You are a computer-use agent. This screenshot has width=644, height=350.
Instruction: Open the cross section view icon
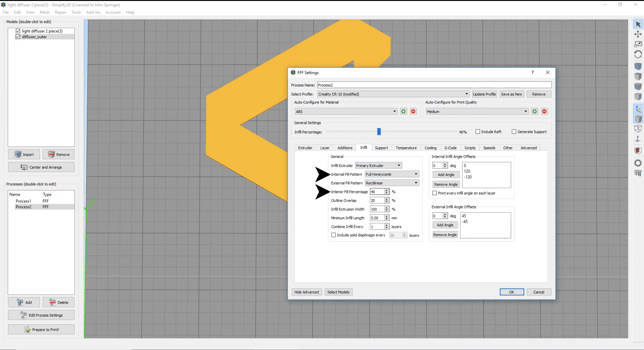(638, 151)
